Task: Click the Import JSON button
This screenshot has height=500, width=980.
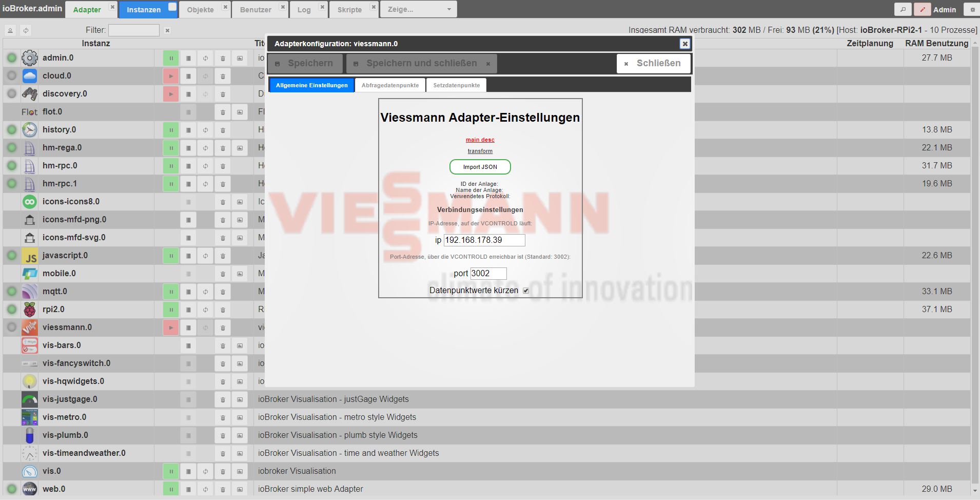Action: click(x=480, y=167)
